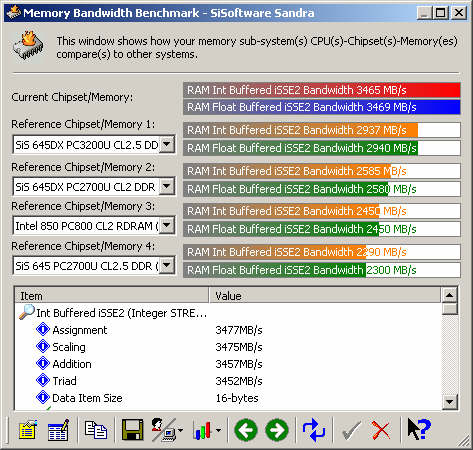Click the user and computer send icon
The width and height of the screenshot is (473, 450).
(x=163, y=430)
